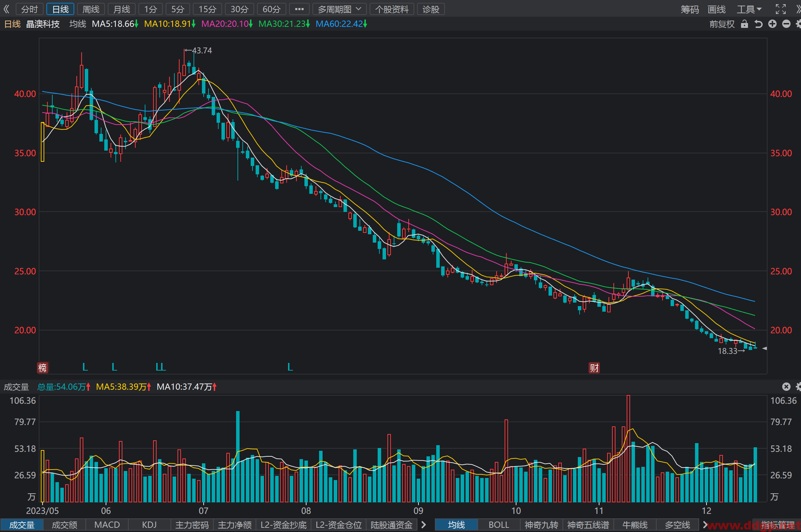Screen dimensions: 801x532
Task: Select the 60分 minute period
Action: 271,9
